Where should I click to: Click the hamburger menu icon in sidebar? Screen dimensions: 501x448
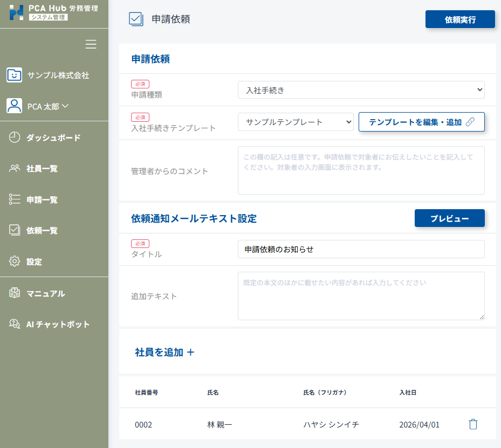(91, 45)
